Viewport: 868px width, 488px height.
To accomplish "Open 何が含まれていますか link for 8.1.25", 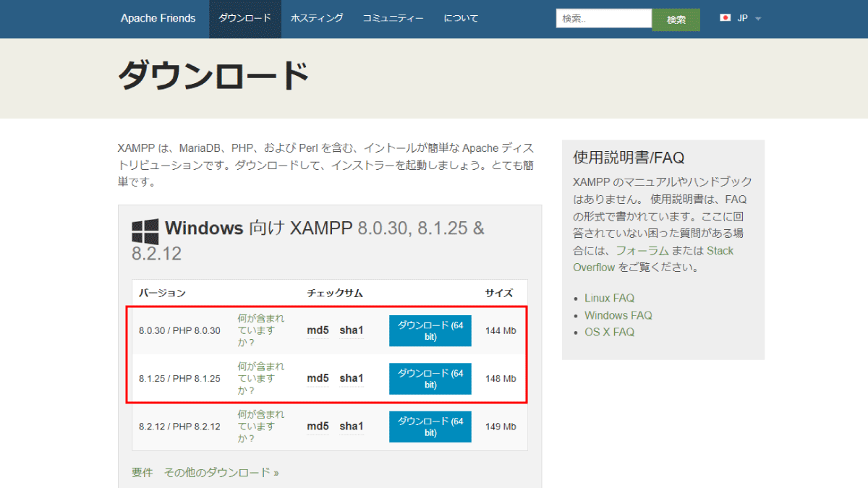I will (x=261, y=378).
